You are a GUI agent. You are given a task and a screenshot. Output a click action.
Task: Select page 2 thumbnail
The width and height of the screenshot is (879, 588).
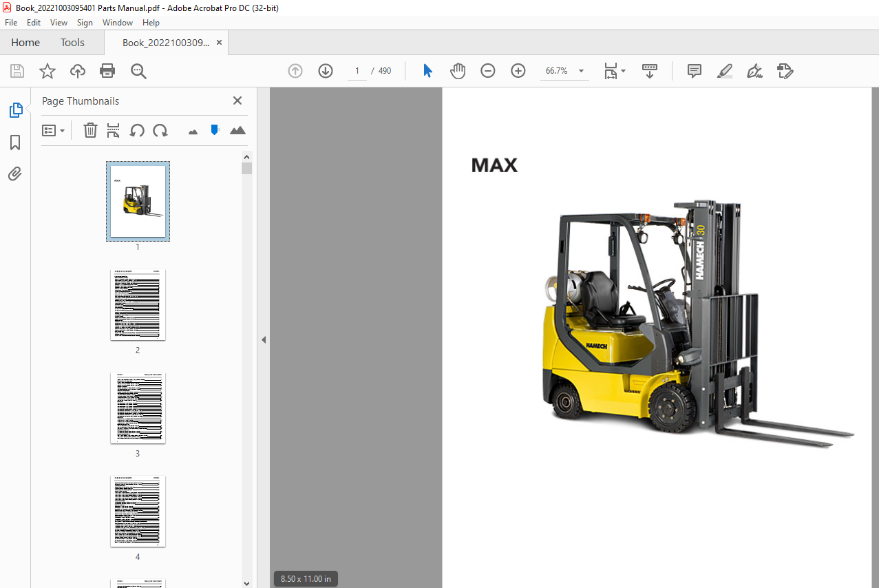[x=138, y=304]
